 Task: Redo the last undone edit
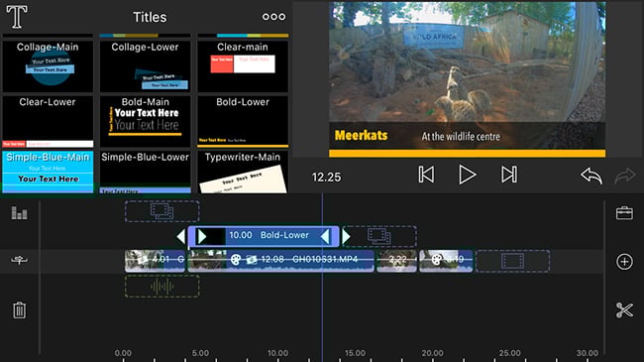click(625, 176)
